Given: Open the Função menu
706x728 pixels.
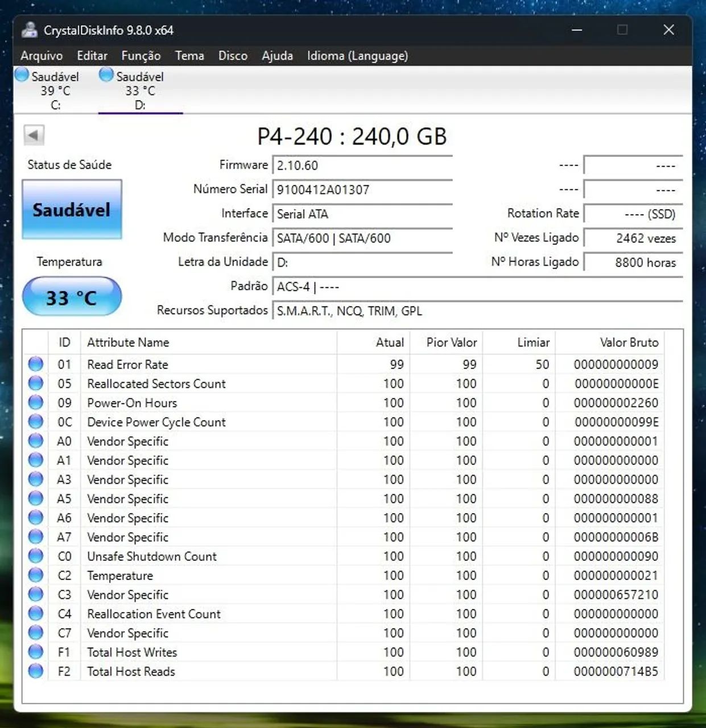Looking at the screenshot, I should pyautogui.click(x=141, y=56).
